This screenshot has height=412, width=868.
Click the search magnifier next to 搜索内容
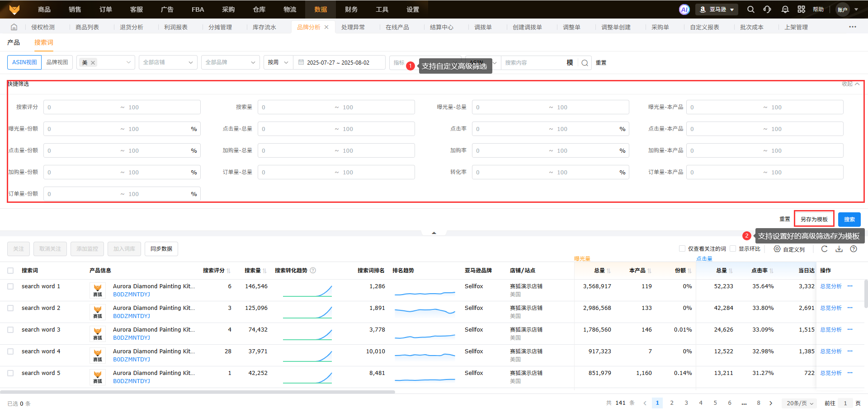click(x=585, y=63)
